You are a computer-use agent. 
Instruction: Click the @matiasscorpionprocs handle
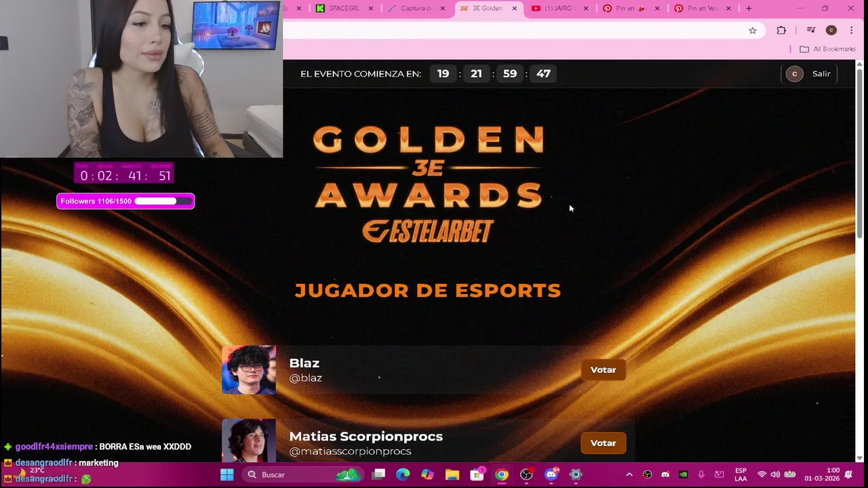click(351, 451)
